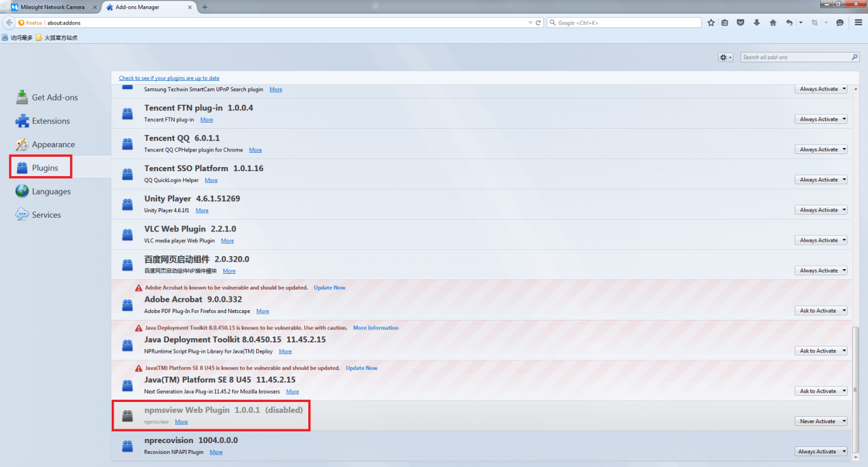Click More link for Unity Player 4.6.1f1
Image resolution: width=868 pixels, height=467 pixels.
click(x=202, y=211)
